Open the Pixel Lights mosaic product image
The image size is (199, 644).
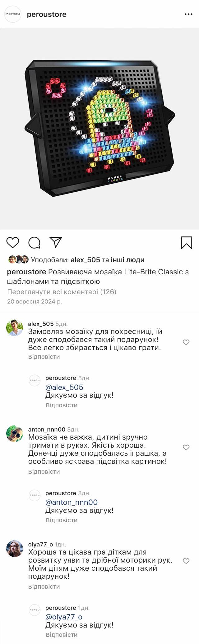click(x=99, y=129)
